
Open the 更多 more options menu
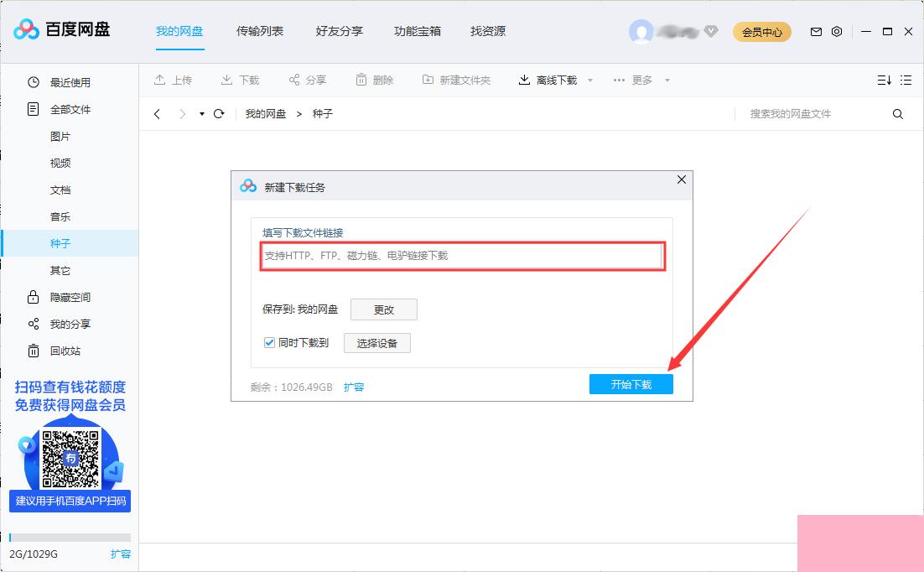click(x=633, y=80)
